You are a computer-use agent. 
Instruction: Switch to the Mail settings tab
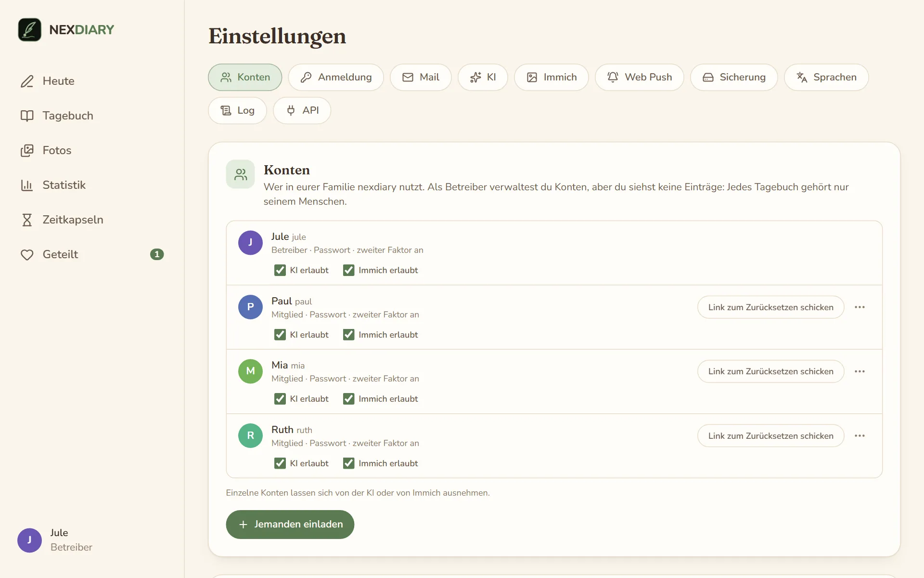[x=421, y=77]
